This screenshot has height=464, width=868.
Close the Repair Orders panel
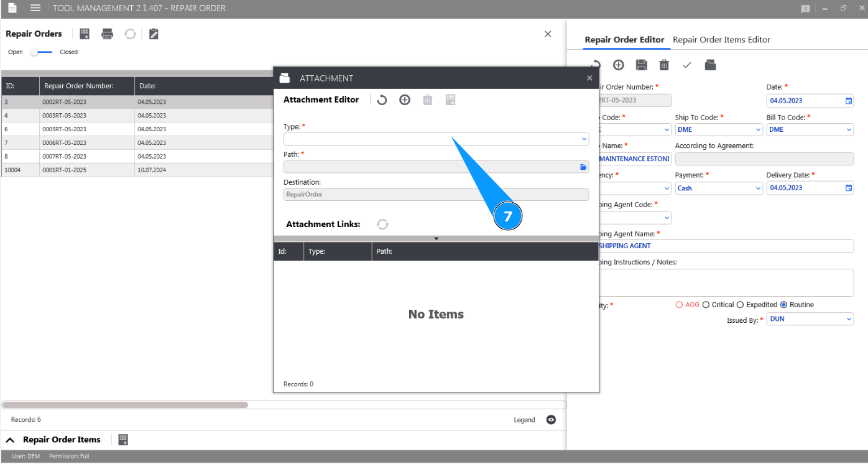point(548,34)
